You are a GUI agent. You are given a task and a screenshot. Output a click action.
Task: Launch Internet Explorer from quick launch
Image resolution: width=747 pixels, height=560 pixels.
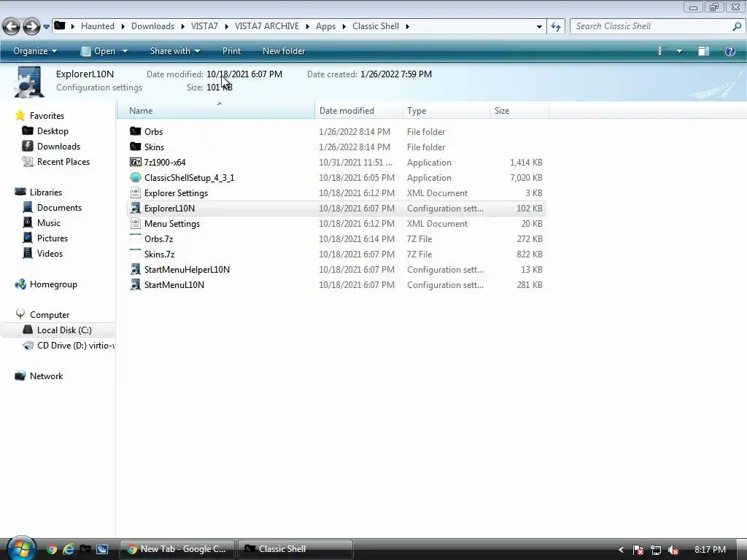click(x=69, y=550)
